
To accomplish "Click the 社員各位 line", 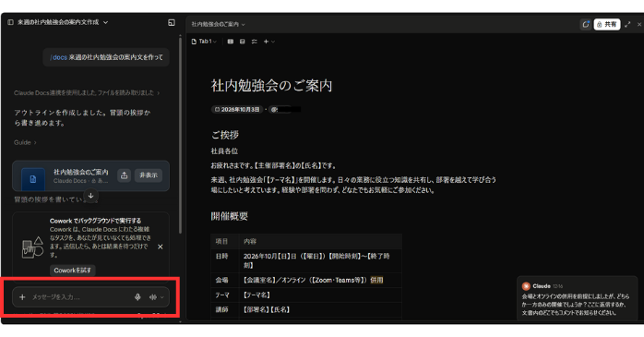I will pyautogui.click(x=224, y=150).
